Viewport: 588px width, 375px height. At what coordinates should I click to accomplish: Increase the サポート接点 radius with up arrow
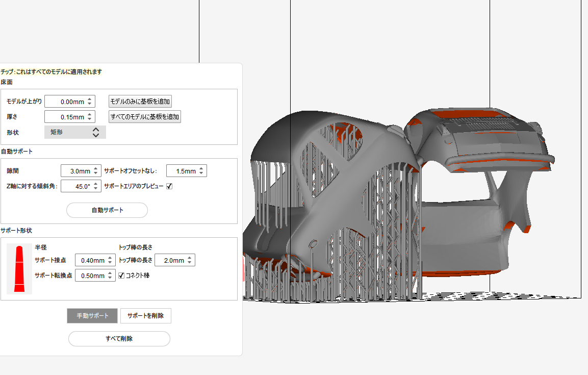[110, 258]
